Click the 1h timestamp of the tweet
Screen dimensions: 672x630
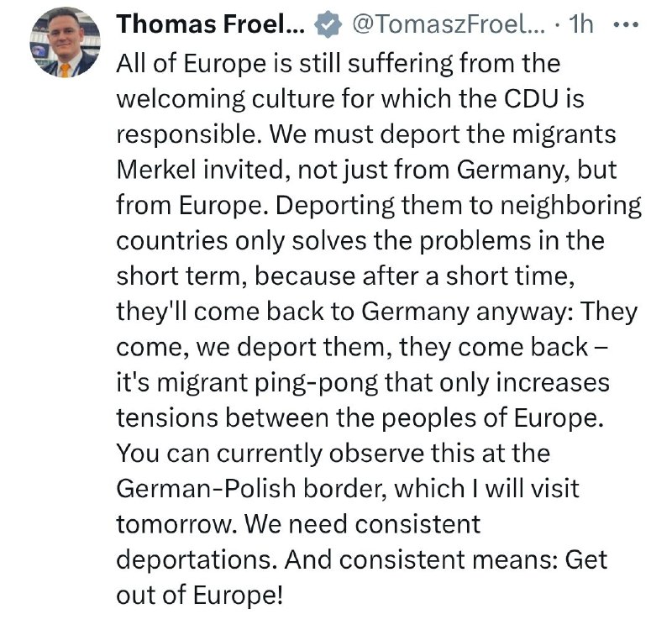coord(580,24)
